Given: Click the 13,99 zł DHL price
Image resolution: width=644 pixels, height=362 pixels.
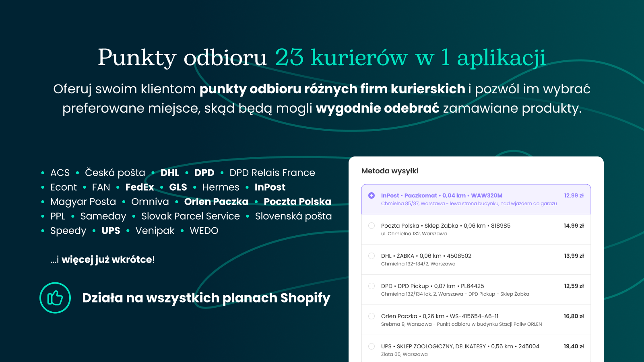Looking at the screenshot, I should point(574,256).
